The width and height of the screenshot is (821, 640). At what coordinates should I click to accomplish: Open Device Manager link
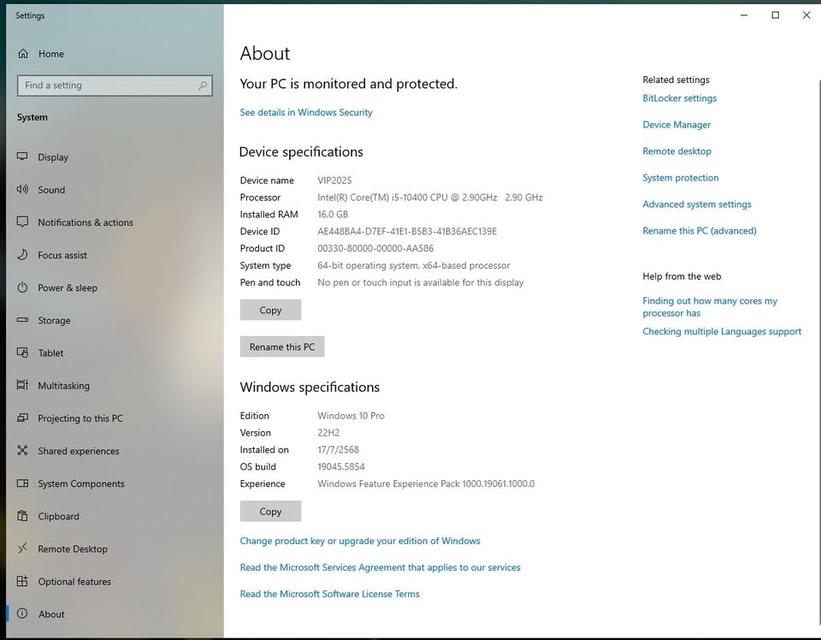coord(676,125)
